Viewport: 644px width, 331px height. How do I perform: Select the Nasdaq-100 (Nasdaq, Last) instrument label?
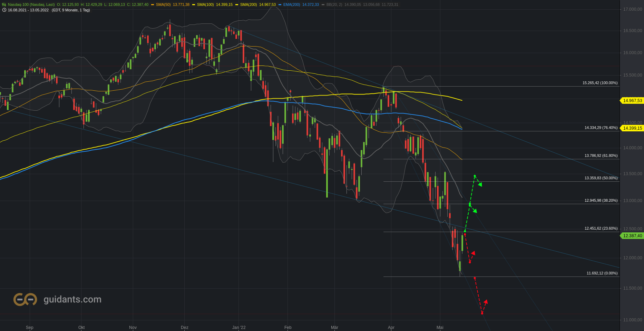(x=31, y=5)
